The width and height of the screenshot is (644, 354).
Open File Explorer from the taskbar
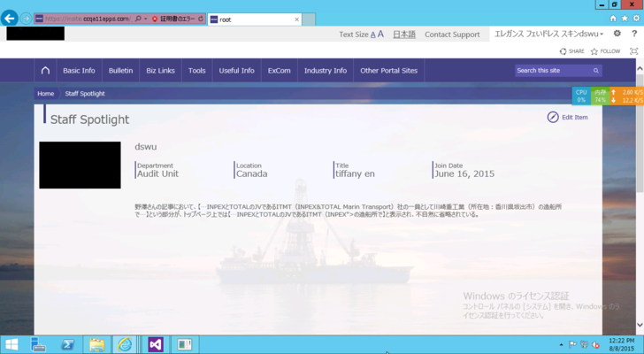coord(96,344)
